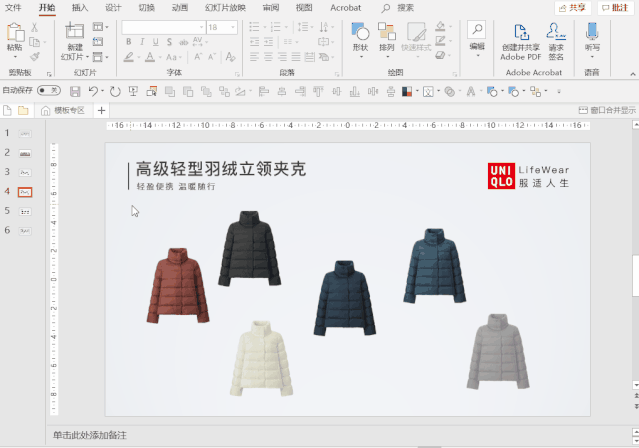Click the Comments (批注) button
Screen dimensions: 639x448
[614, 7]
